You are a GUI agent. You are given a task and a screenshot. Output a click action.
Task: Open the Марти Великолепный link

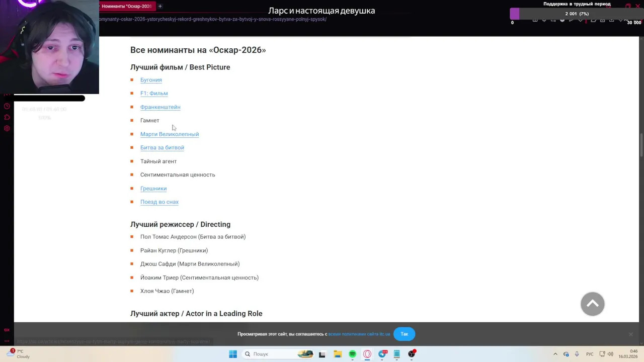170,134
